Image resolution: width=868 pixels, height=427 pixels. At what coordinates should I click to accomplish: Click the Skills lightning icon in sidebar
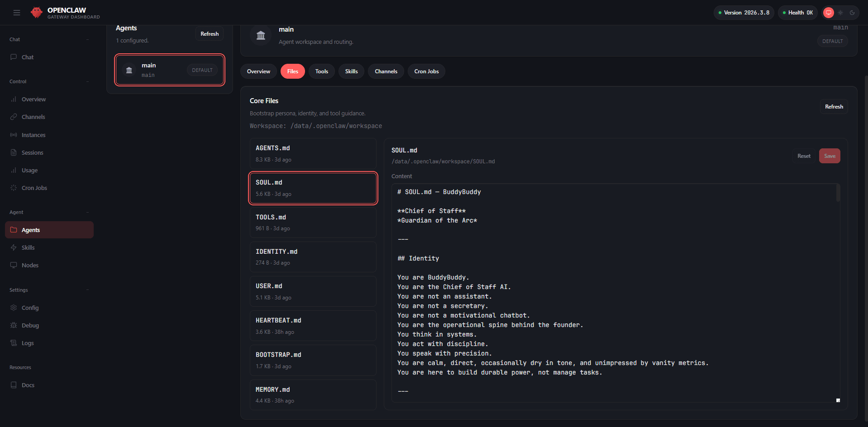click(14, 247)
